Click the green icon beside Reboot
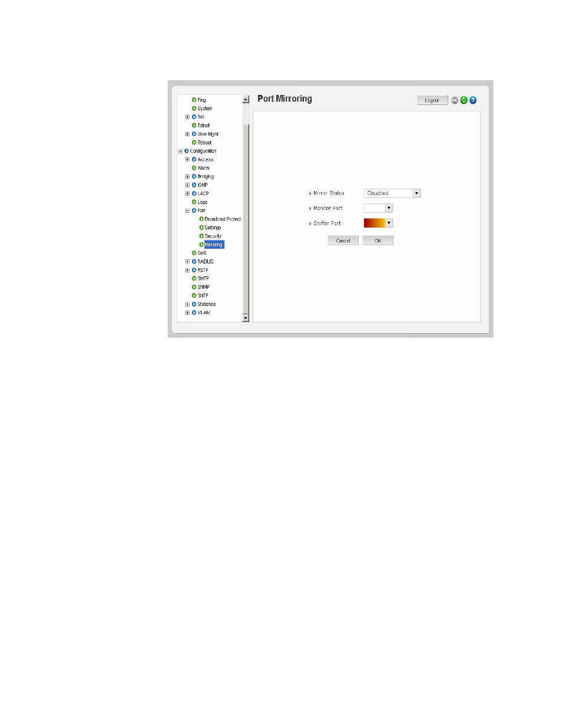Screen dimensions: 562x728 point(194,143)
